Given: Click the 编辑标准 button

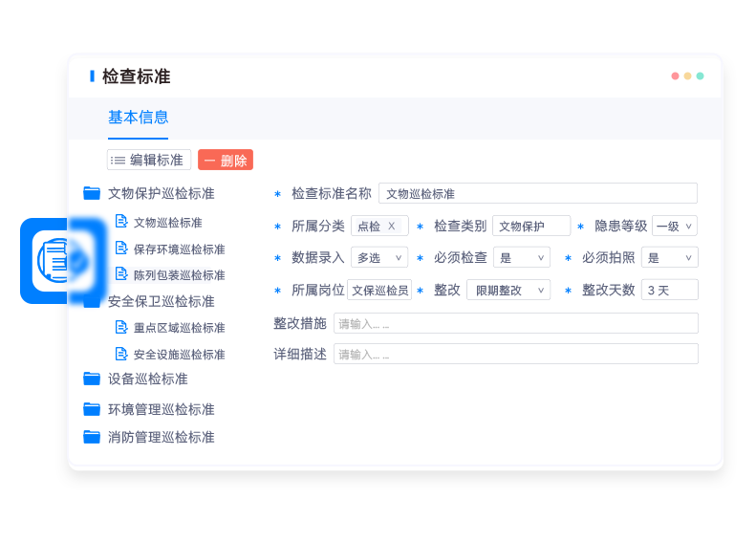Looking at the screenshot, I should (149, 161).
